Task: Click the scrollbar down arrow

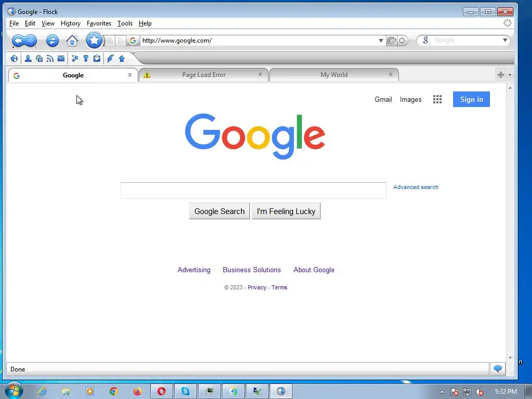Action: pyautogui.click(x=510, y=357)
